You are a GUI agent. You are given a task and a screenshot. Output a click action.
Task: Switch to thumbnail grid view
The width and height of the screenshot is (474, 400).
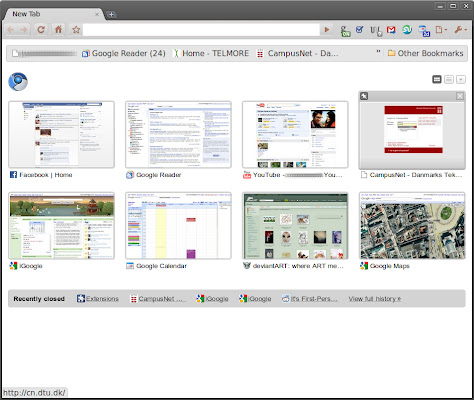coord(437,79)
